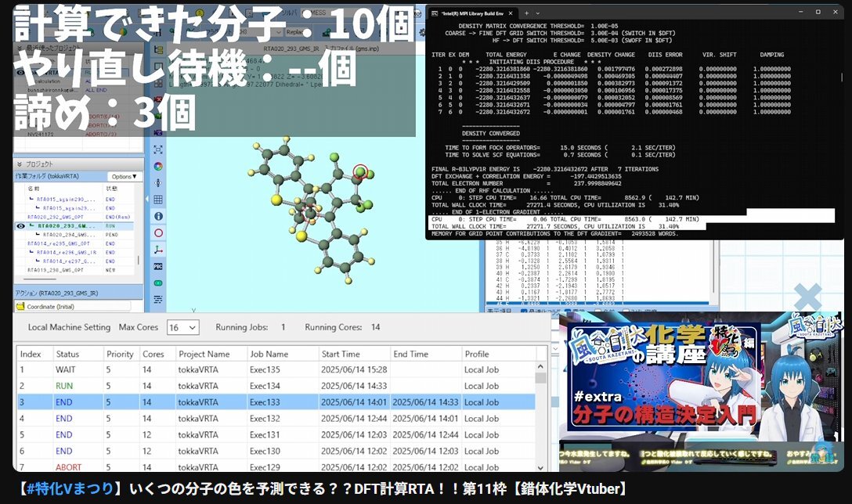This screenshot has width=852, height=504.
Task: Click the Profile column header
Action: click(x=498, y=354)
